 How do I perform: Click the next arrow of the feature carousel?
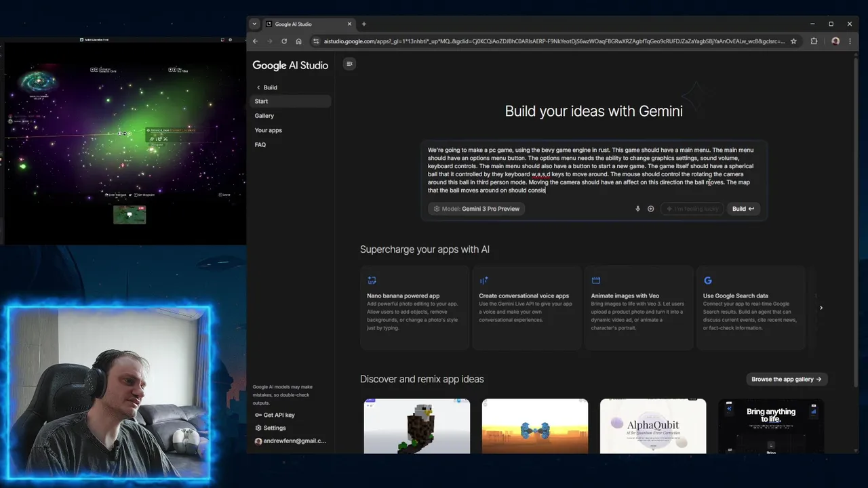821,308
